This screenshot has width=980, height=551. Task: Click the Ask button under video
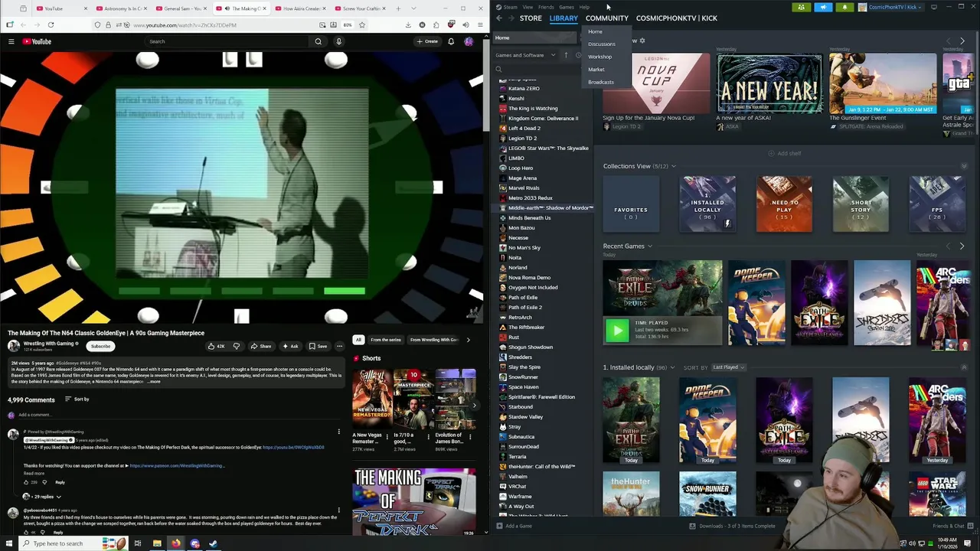[x=290, y=346]
